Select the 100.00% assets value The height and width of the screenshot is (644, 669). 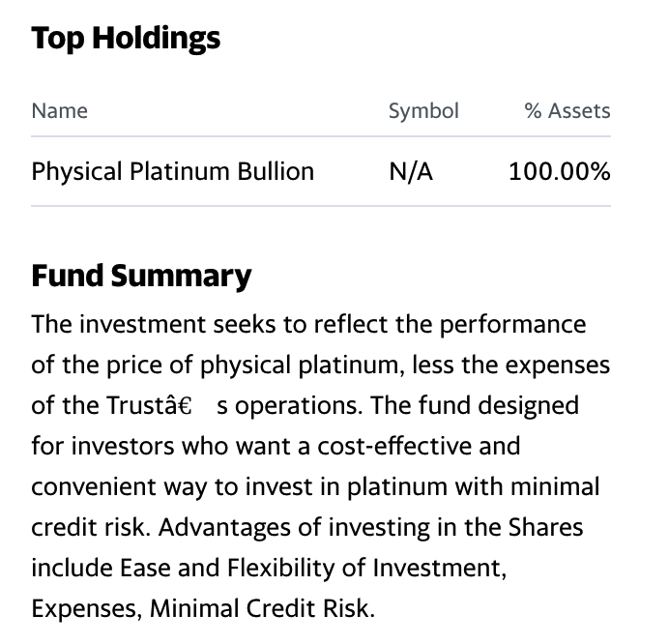pyautogui.click(x=560, y=171)
